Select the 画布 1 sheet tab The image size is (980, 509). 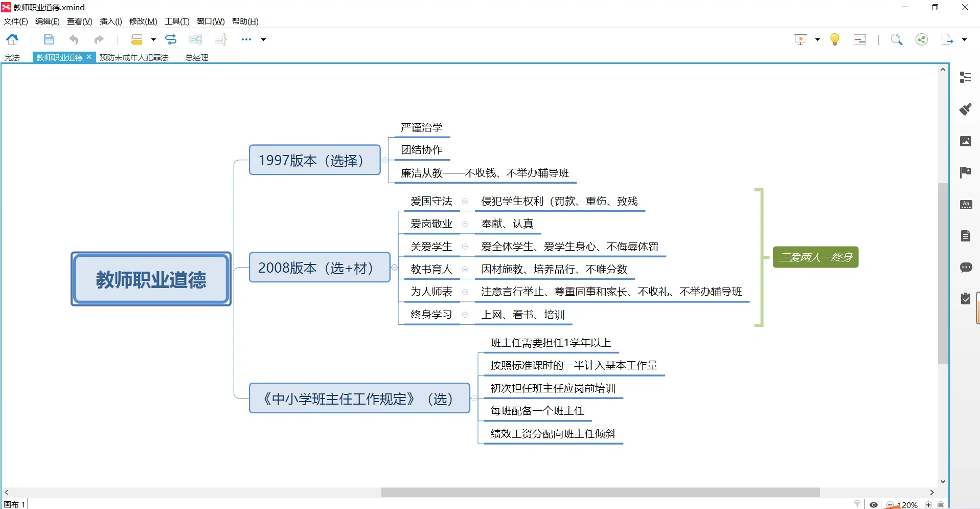coord(14,504)
